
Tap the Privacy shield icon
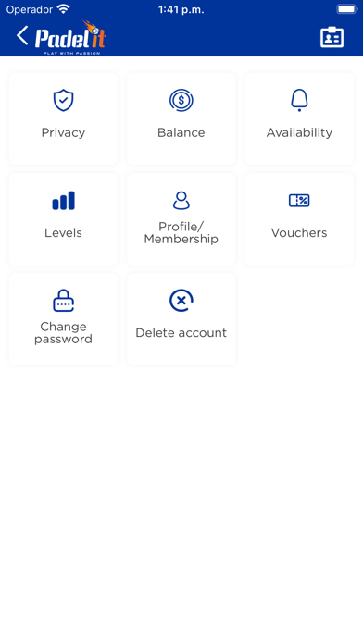(63, 101)
